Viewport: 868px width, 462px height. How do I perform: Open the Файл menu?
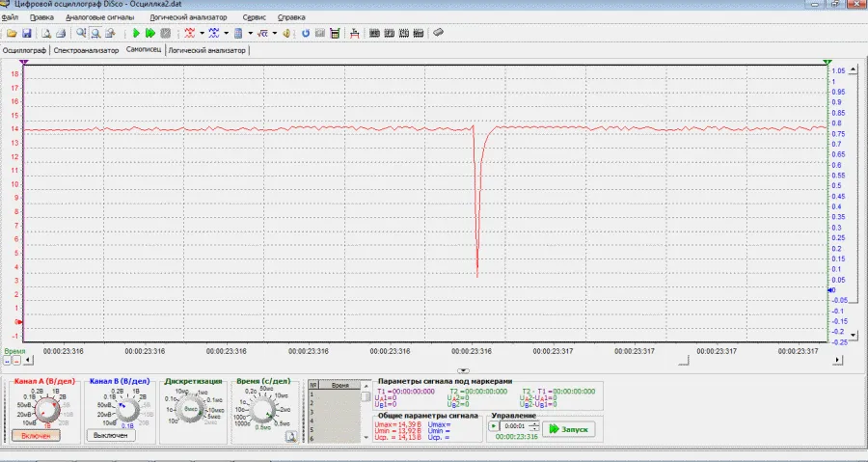[x=10, y=17]
